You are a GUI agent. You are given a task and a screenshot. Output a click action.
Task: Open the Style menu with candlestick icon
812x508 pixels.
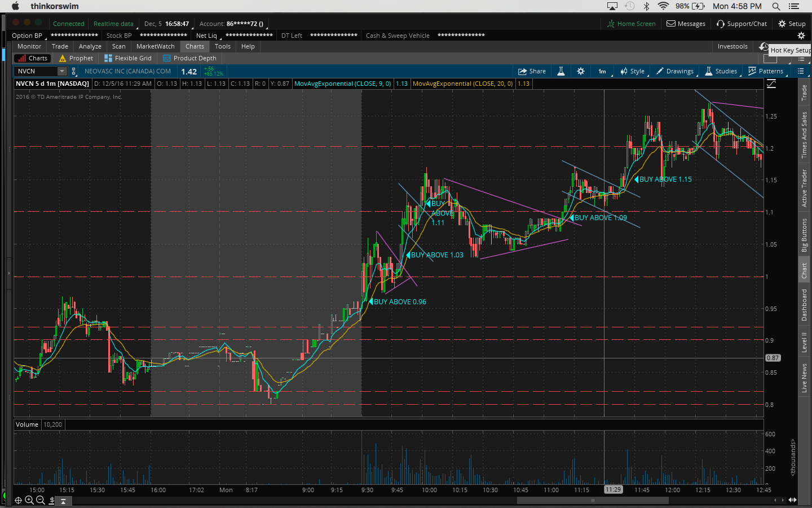click(633, 71)
